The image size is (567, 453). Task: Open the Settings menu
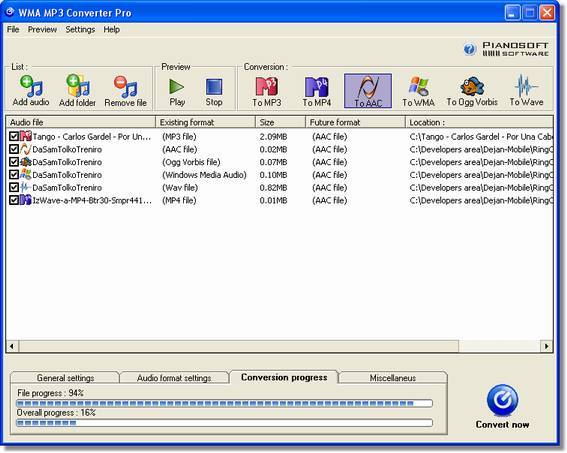(x=80, y=29)
